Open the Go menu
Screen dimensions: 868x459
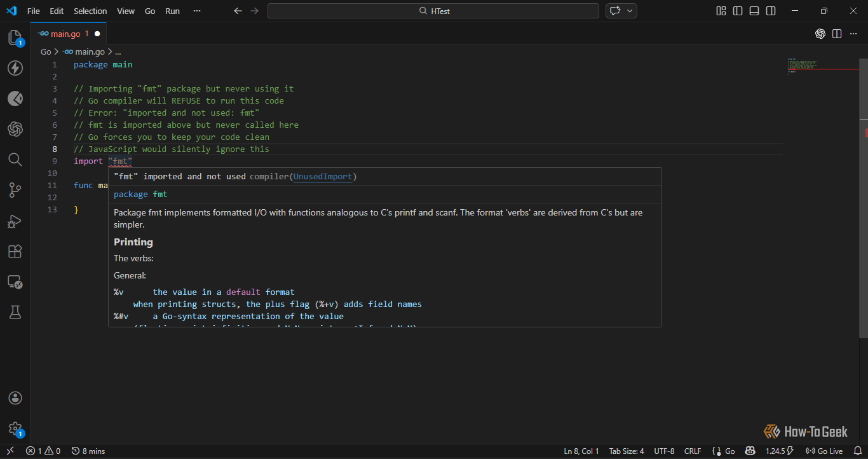coord(150,11)
